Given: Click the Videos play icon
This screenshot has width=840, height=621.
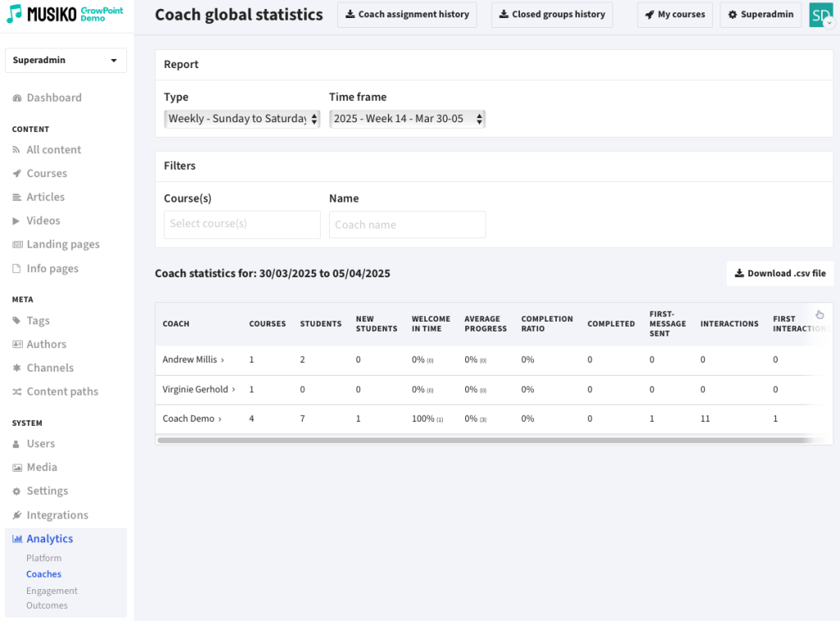Looking at the screenshot, I should (16, 221).
